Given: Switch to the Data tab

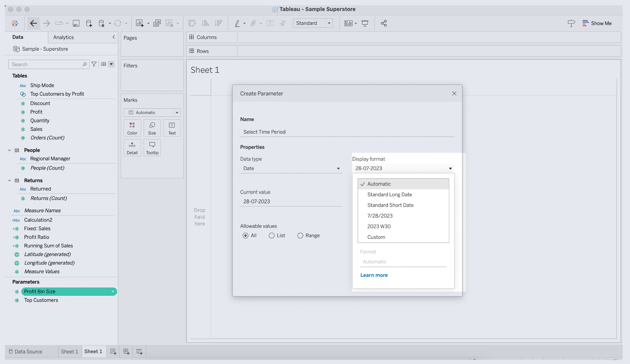Looking at the screenshot, I should (18, 37).
